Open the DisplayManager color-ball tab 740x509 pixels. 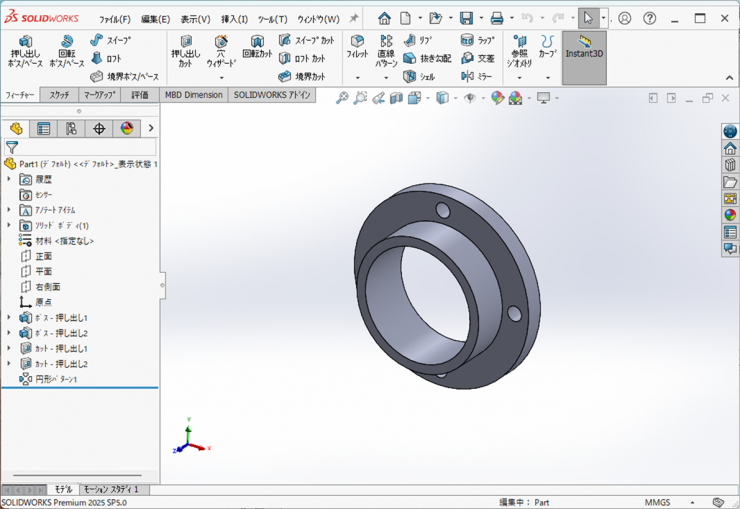pos(126,129)
